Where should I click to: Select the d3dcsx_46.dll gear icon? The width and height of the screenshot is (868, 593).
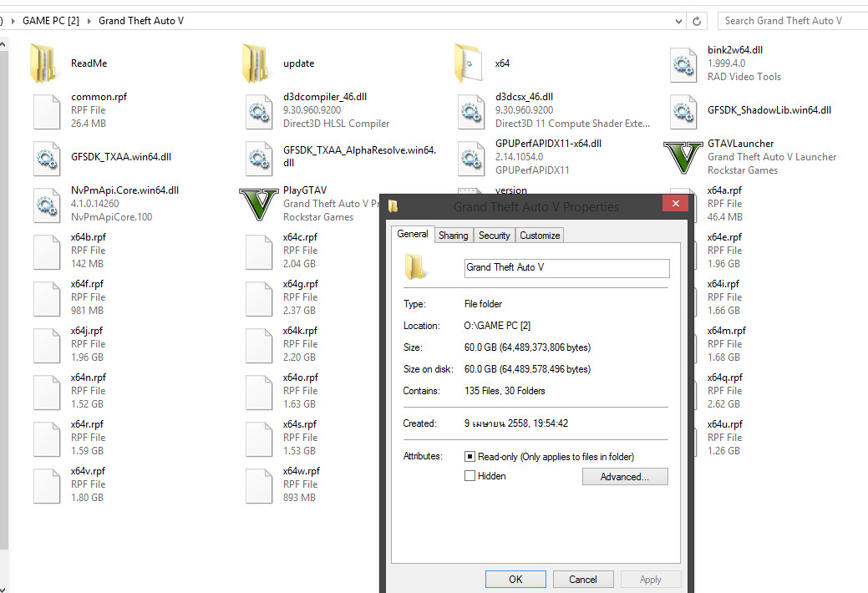(x=471, y=111)
